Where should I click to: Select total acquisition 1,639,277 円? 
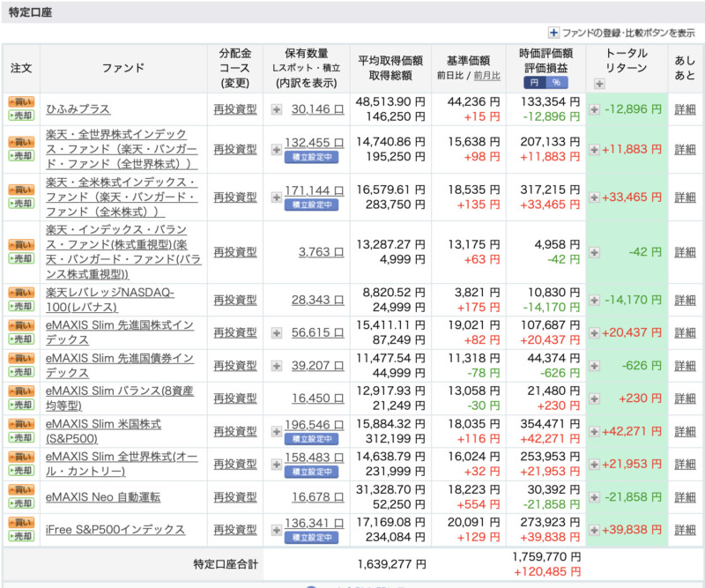[391, 564]
